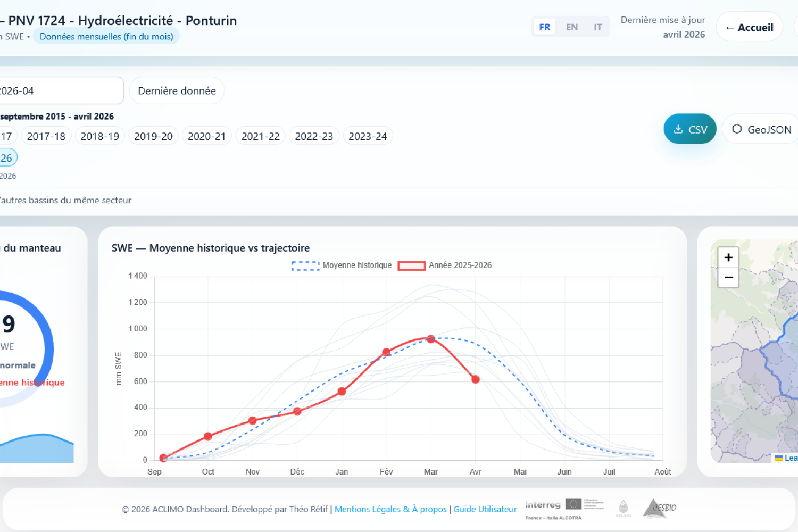
Task: Switch language to IT
Action: [x=598, y=27]
